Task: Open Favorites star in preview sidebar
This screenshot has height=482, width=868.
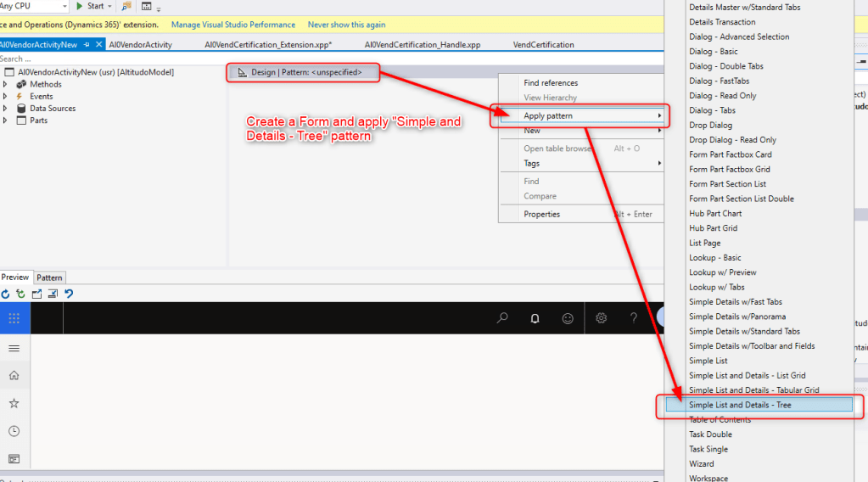Action: coord(14,403)
